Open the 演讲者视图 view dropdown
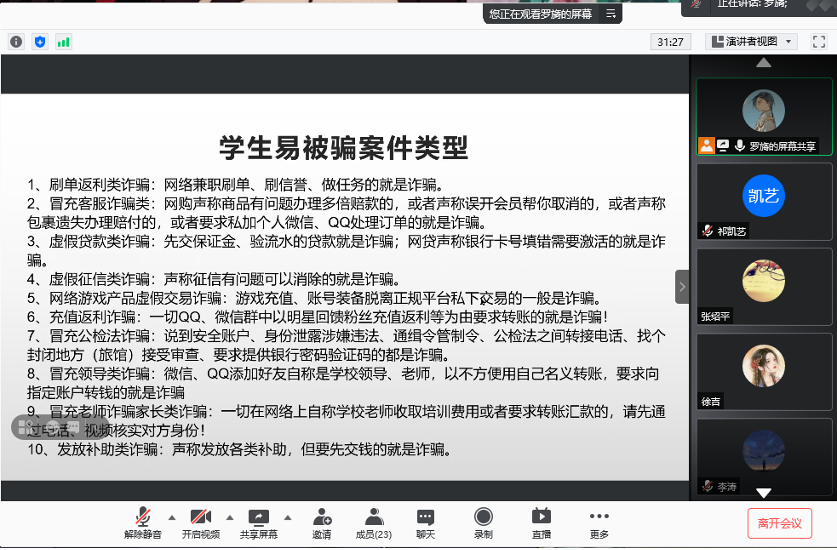The height and width of the screenshot is (550, 837). point(751,41)
